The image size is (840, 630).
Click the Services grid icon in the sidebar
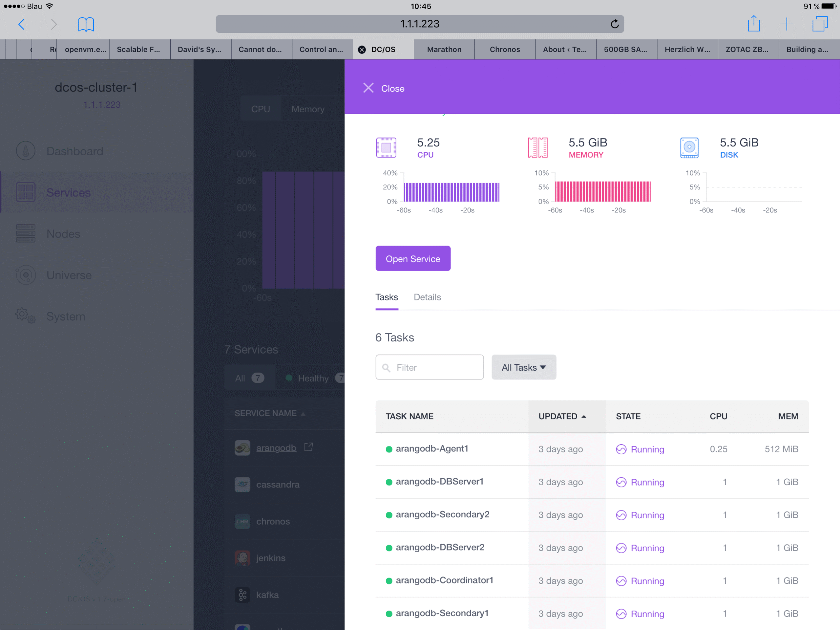click(26, 192)
